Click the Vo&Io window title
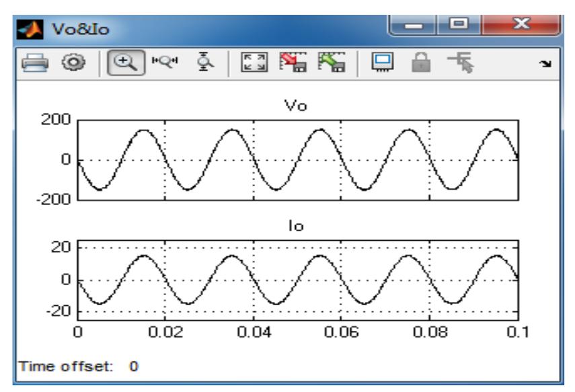The height and width of the screenshot is (392, 575). (x=80, y=30)
